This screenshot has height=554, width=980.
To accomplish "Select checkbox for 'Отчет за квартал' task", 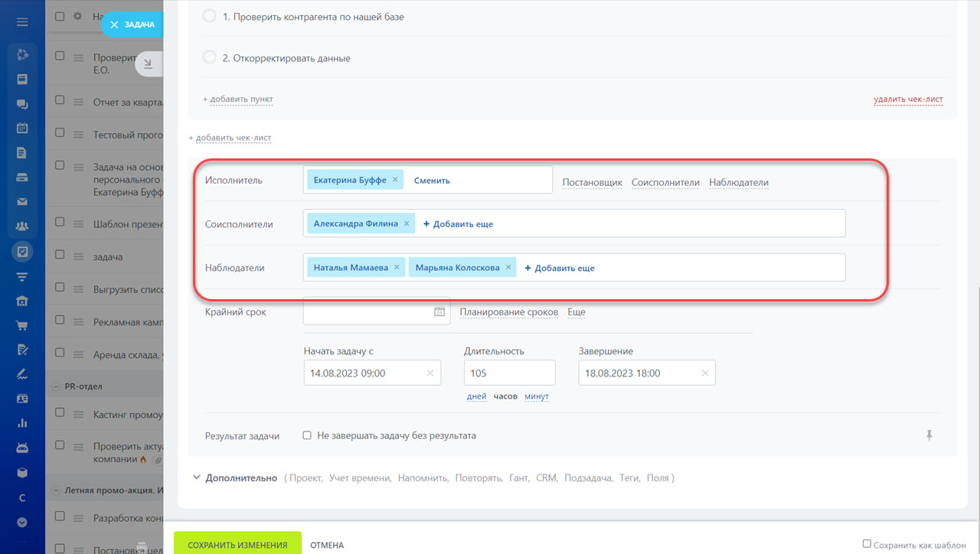I will click(60, 101).
